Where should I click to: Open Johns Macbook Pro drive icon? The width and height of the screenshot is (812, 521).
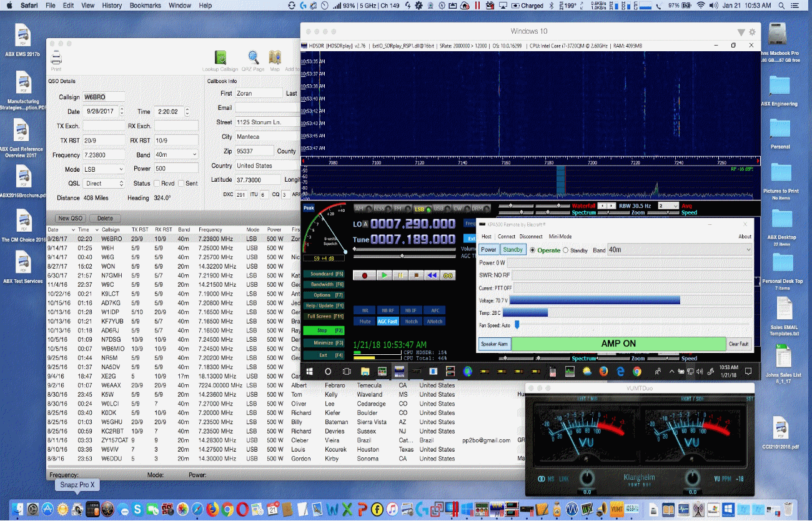point(777,35)
